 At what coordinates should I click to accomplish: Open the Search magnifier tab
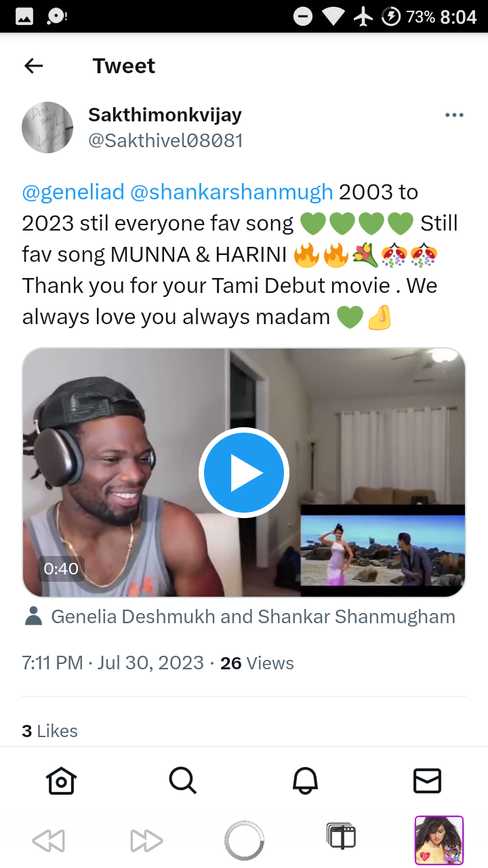183,781
